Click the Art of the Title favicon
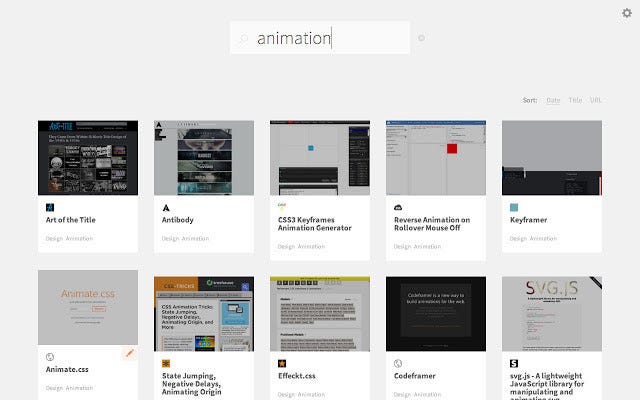Screen dimensions: 640x400 tap(50, 207)
